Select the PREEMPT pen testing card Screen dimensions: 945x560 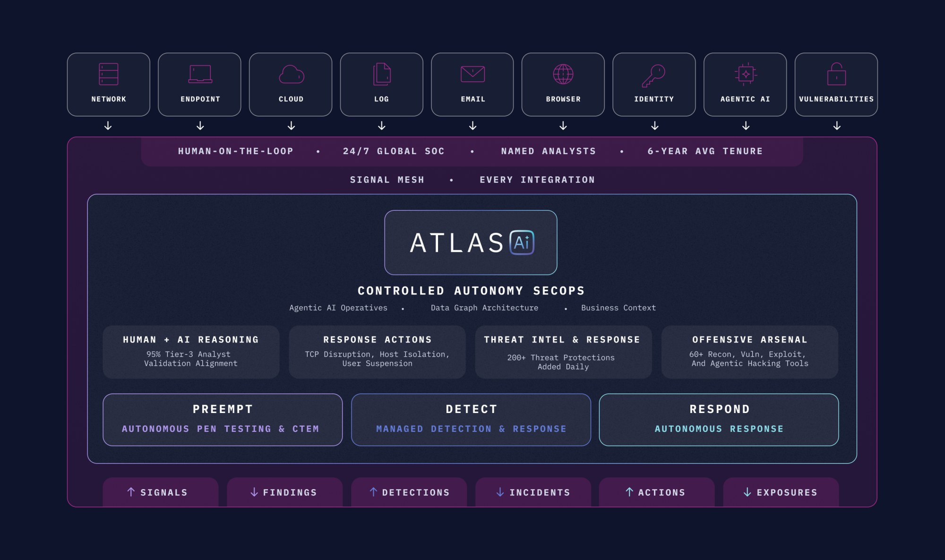tap(223, 420)
